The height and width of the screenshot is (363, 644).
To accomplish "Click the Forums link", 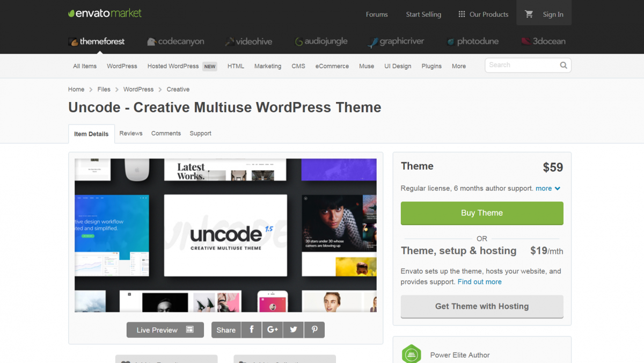I will (377, 14).
